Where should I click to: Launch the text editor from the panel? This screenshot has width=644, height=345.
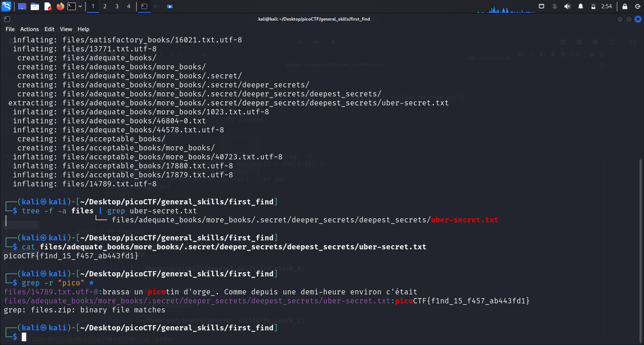48,6
